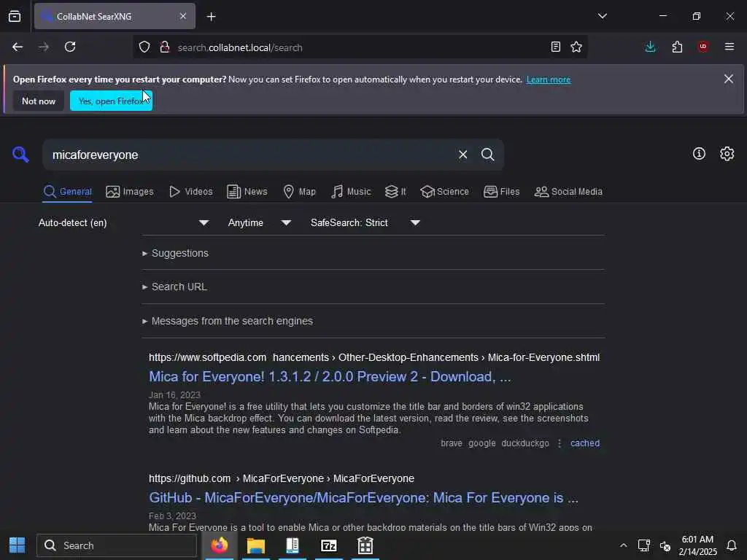Click the https://www.softpedia.com result URL
Screen dimensions: 747x560
tap(374, 357)
